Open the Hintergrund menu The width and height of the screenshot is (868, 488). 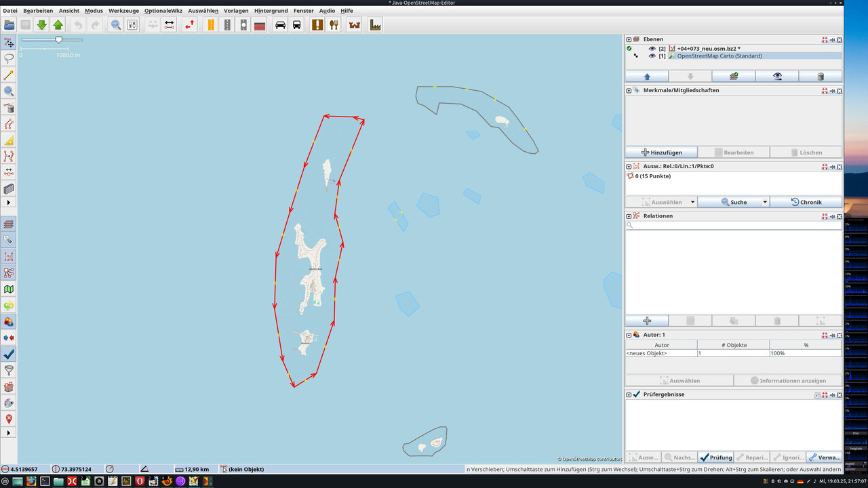click(271, 11)
